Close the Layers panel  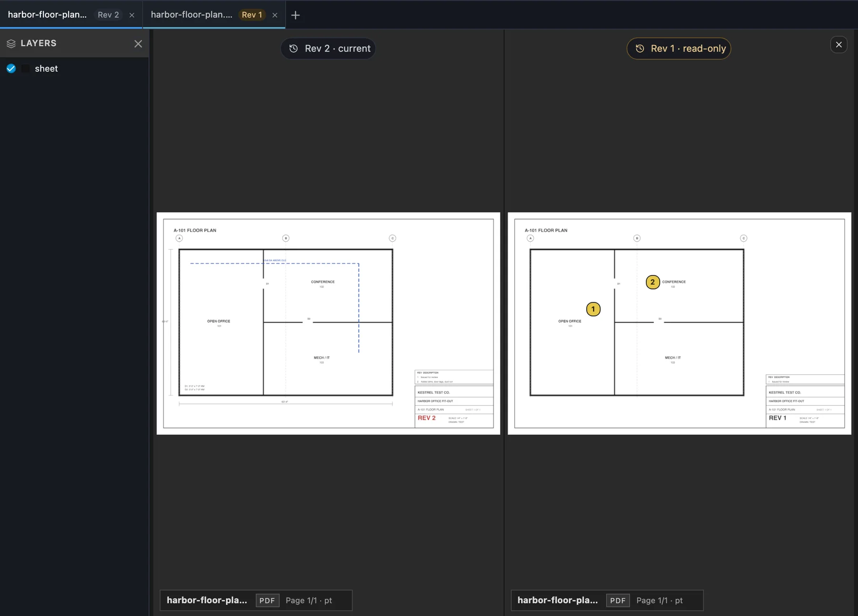coord(138,44)
